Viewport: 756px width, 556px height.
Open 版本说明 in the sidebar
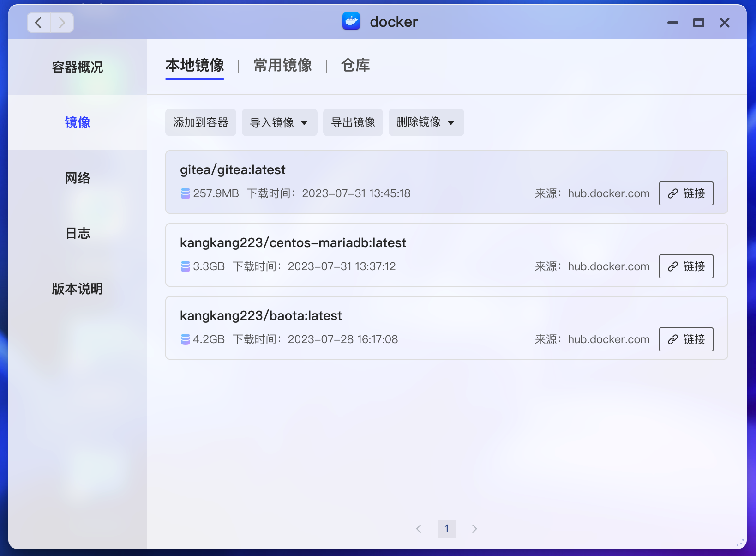pyautogui.click(x=78, y=289)
